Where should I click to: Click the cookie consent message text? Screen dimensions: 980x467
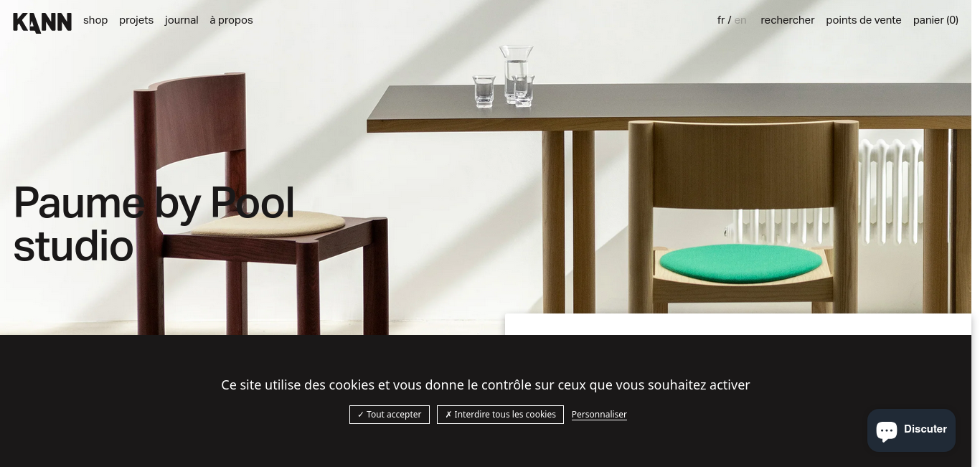tap(486, 385)
